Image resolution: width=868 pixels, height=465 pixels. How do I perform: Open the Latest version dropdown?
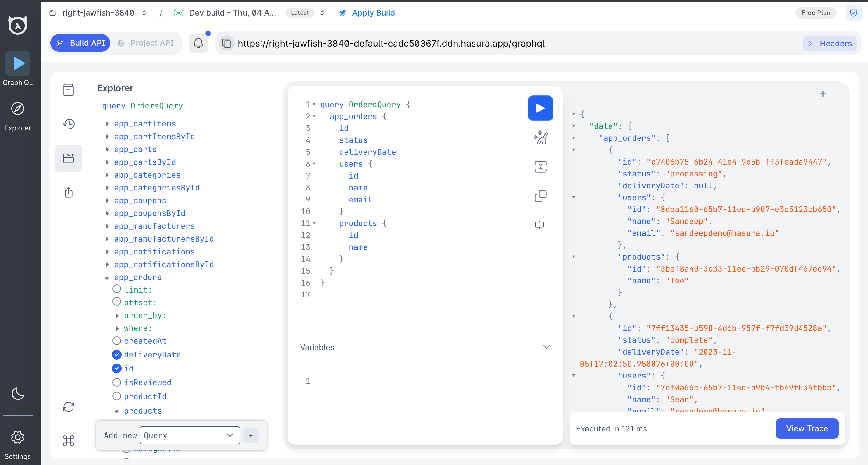point(322,13)
